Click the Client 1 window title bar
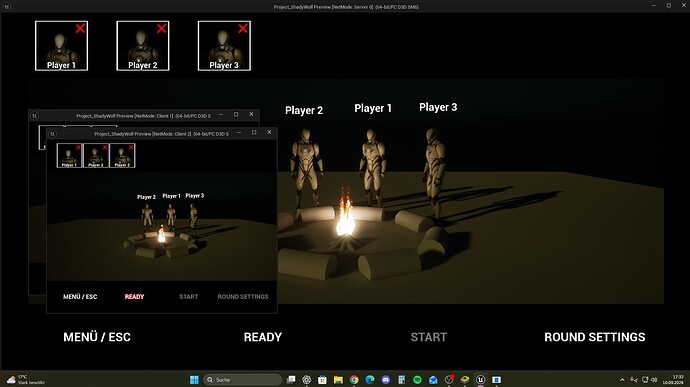 143,116
